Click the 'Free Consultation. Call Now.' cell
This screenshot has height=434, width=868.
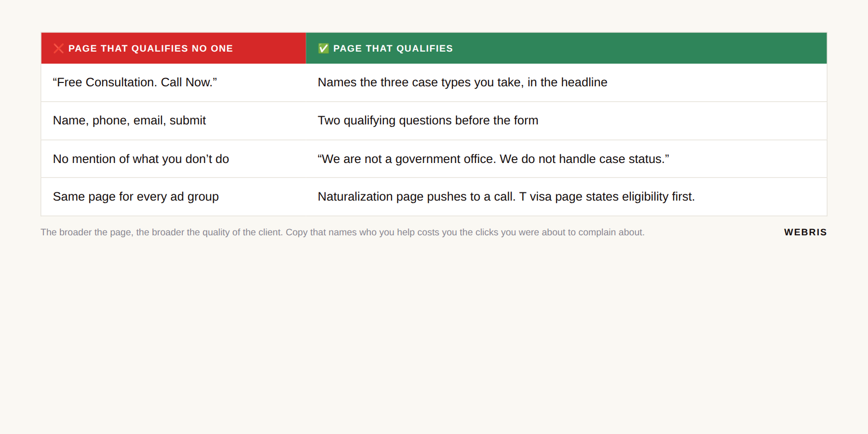[174, 82]
